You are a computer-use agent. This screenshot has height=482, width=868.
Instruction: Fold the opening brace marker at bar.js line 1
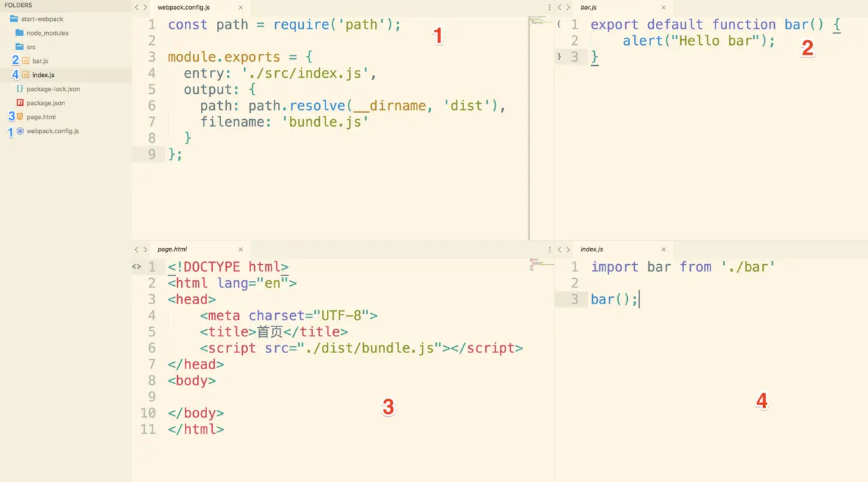[x=559, y=25]
